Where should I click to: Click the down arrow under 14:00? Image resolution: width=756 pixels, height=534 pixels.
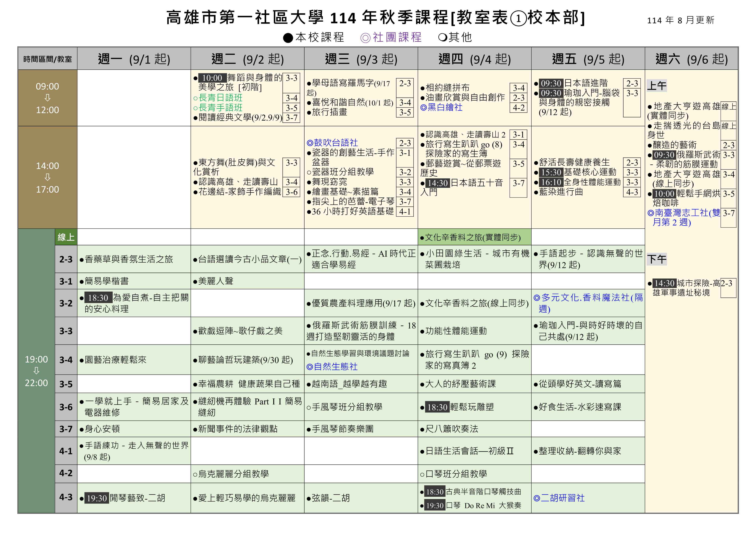[47, 177]
